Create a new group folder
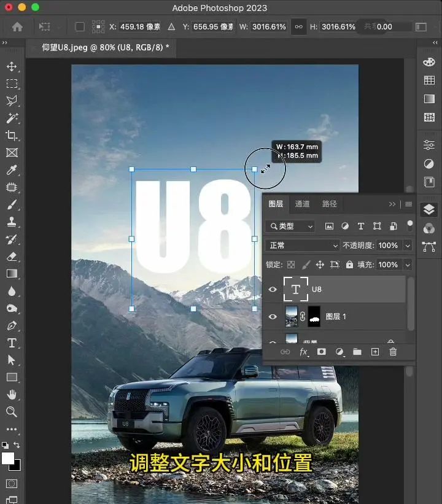The width and height of the screenshot is (442, 504). coord(357,352)
